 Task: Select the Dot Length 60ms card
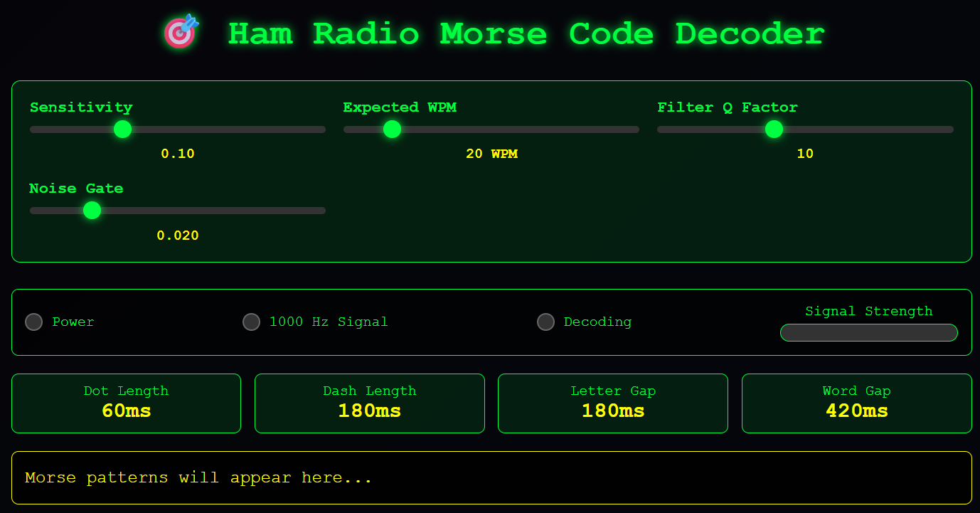(126, 403)
